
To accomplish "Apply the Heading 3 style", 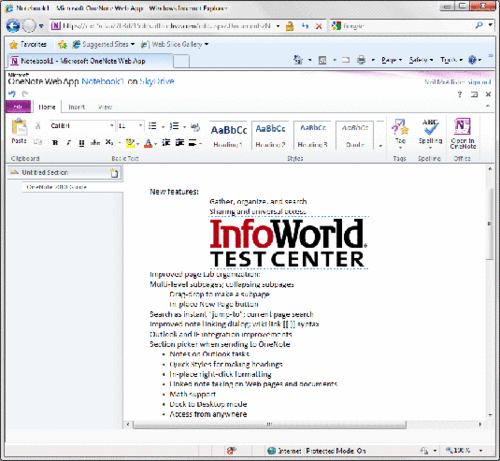I will click(313, 136).
